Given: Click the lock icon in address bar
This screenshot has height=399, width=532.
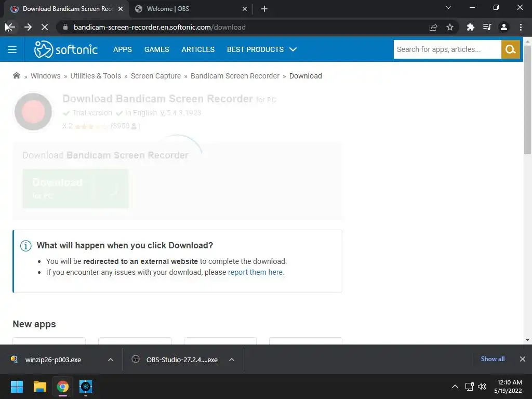Looking at the screenshot, I should 65,27.
